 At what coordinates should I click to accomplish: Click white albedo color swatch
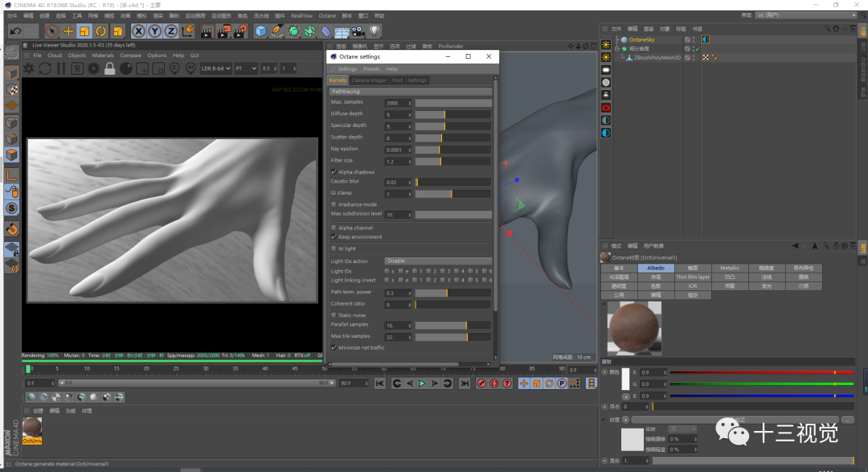pos(625,379)
